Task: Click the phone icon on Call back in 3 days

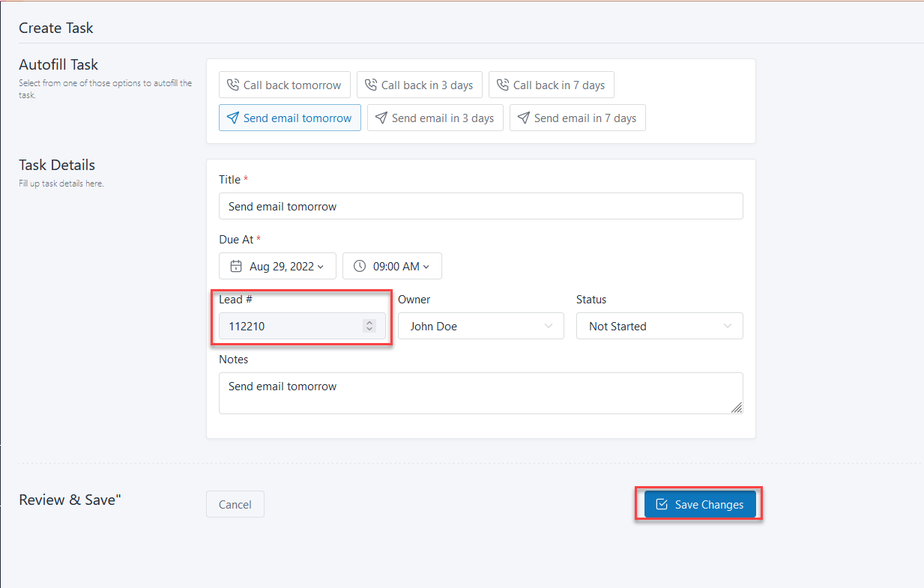Action: tap(371, 85)
